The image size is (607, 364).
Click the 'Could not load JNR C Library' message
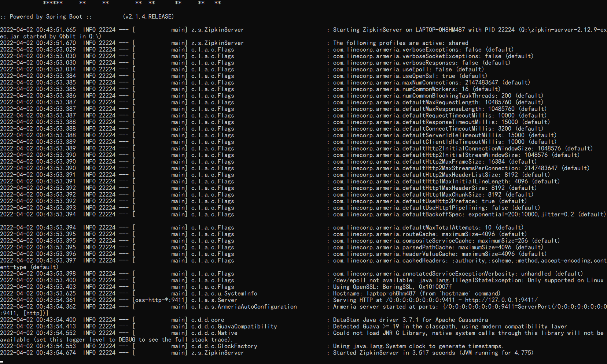[x=468, y=333]
